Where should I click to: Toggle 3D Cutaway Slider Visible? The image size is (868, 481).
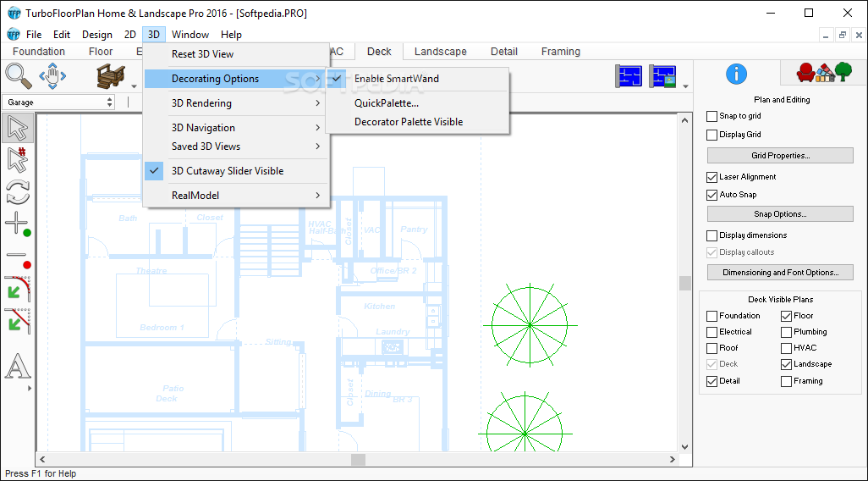pyautogui.click(x=237, y=171)
